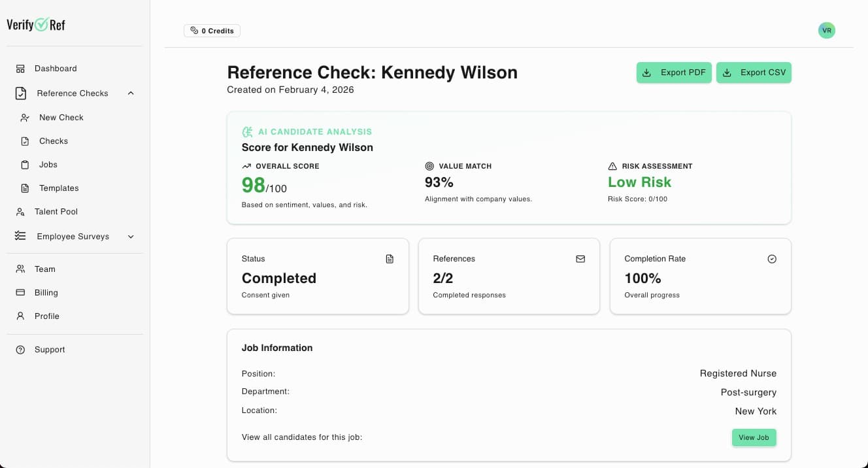Open New Check in the sidebar
The image size is (868, 468).
[x=61, y=118]
